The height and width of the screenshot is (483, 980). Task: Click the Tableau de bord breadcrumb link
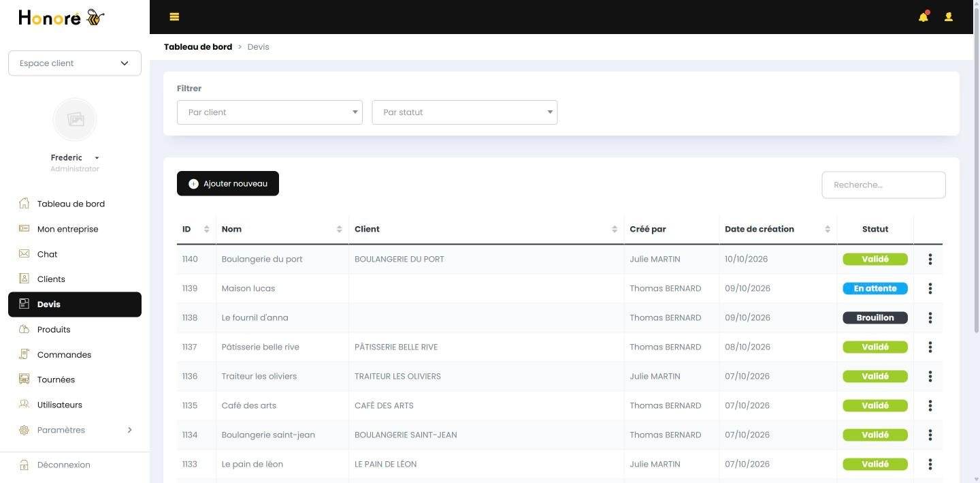(198, 47)
